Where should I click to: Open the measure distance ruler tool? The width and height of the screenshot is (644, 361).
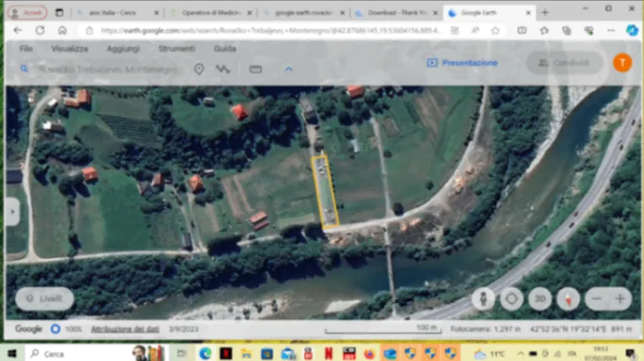pos(256,69)
